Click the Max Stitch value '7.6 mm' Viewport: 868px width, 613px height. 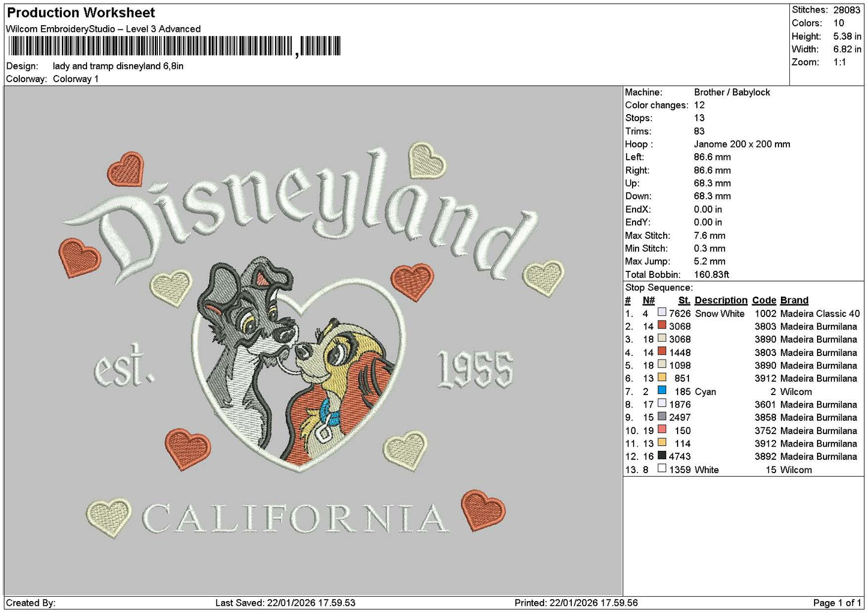[709, 235]
